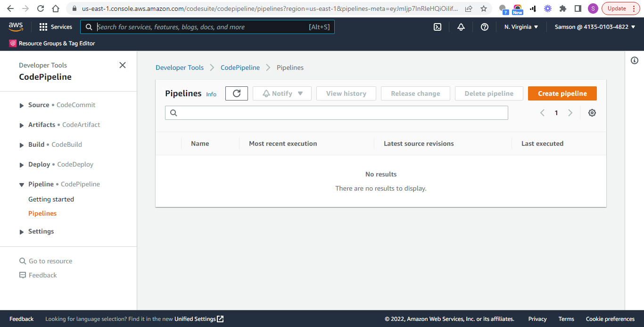This screenshot has width=644, height=327.
Task: Open the Unified Settings language selection link
Action: tap(195, 319)
